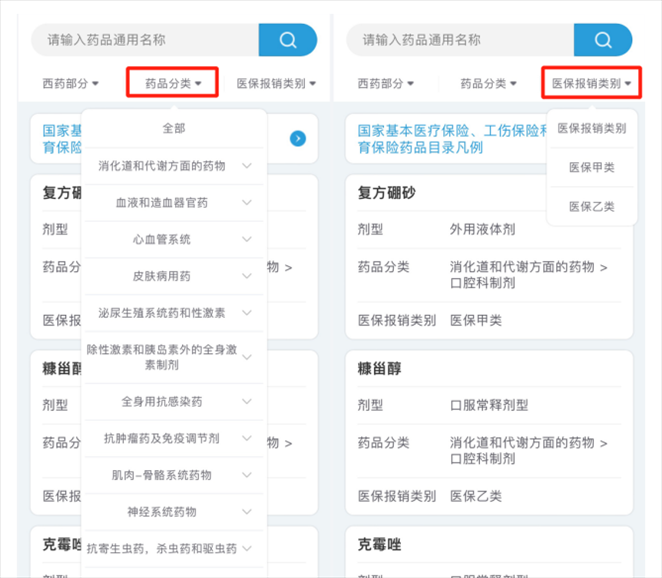This screenshot has width=662, height=578.
Task: Open 西药部分 dropdown in right panel
Action: click(385, 83)
